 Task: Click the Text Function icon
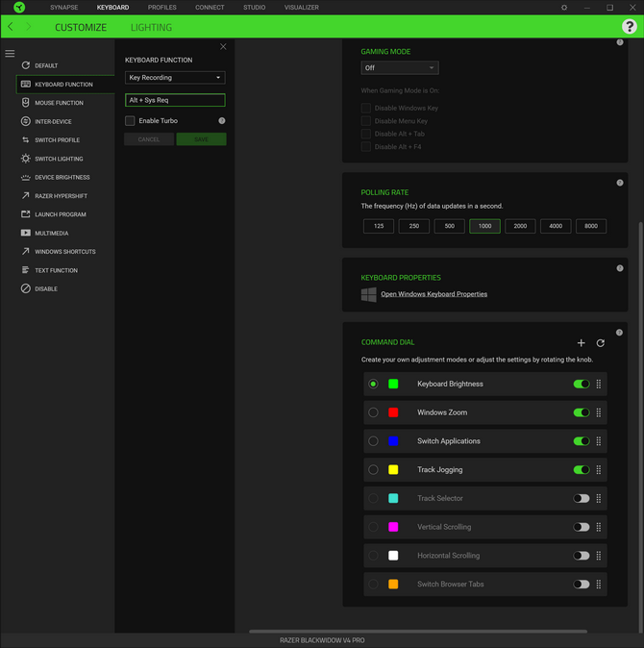coord(26,270)
